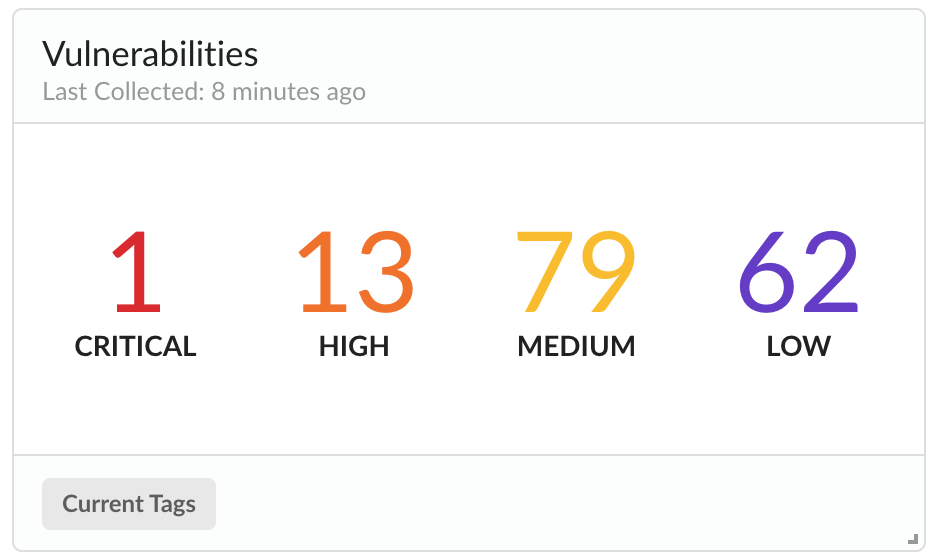Select the LOW severity label
The image size is (936, 560).
tap(798, 347)
